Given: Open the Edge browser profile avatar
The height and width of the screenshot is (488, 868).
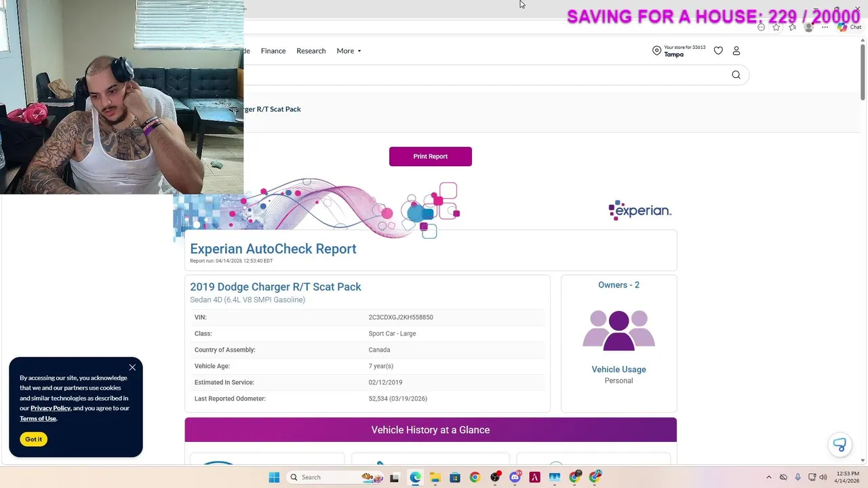Looking at the screenshot, I should click(x=808, y=27).
